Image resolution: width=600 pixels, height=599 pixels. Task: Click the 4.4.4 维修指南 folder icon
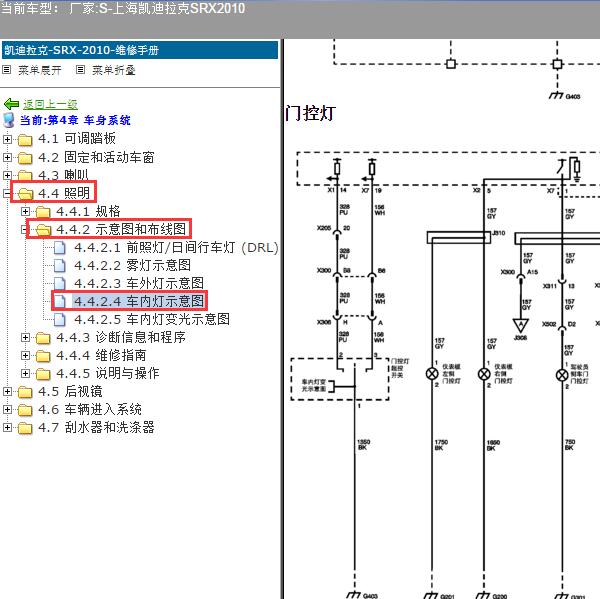[43, 356]
